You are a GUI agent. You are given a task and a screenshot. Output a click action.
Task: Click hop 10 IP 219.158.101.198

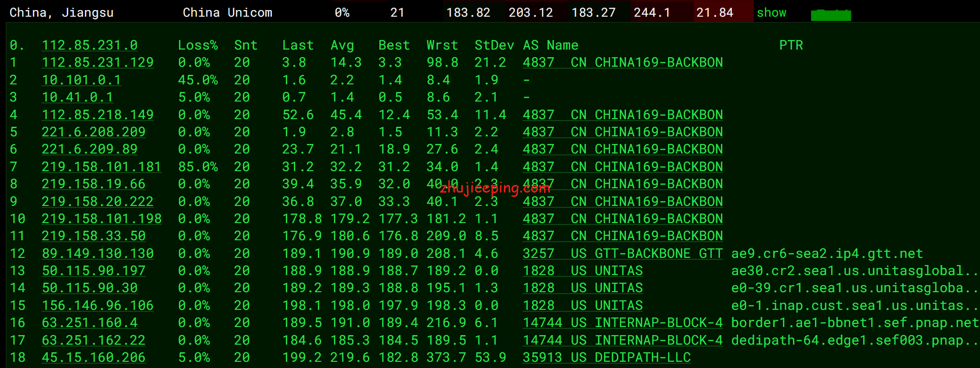tap(102, 219)
